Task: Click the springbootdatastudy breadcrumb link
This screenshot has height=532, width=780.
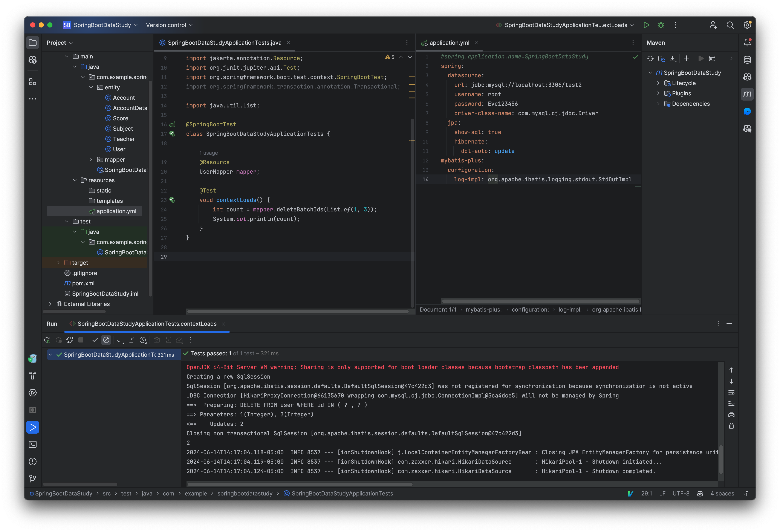Action: [x=245, y=493]
